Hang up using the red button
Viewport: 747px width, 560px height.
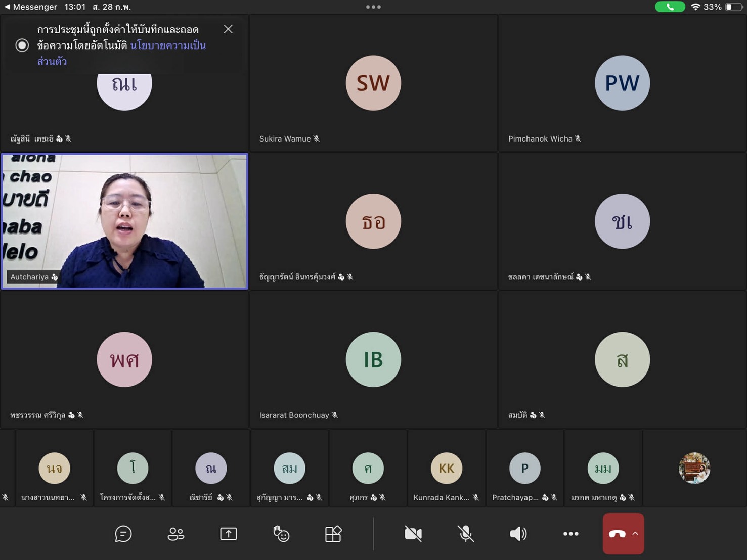click(x=617, y=534)
